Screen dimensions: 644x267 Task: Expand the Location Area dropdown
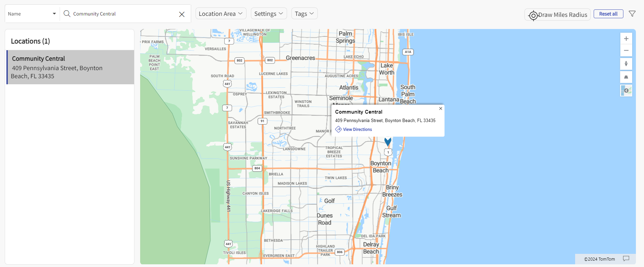click(221, 14)
